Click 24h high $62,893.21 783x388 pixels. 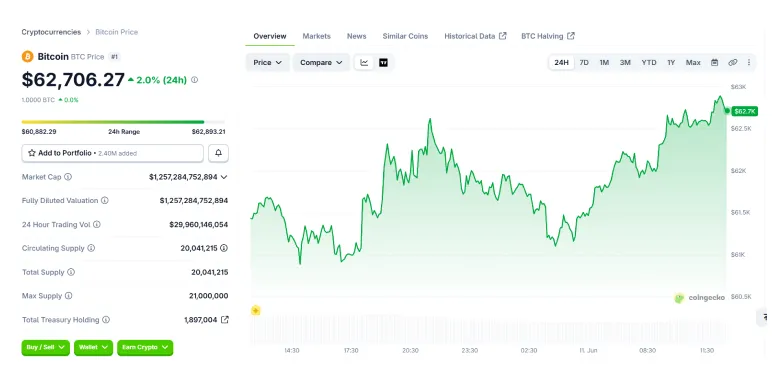click(209, 132)
